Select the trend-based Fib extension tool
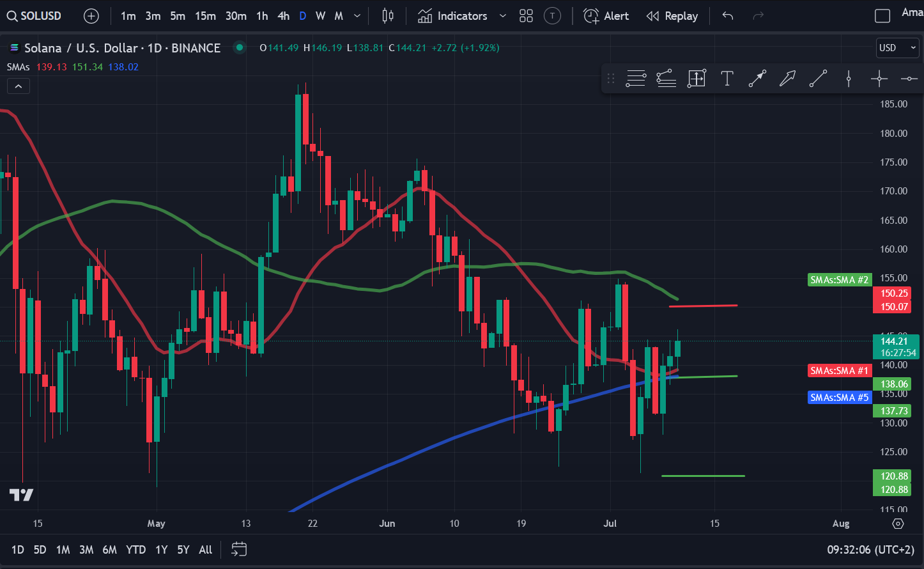This screenshot has width=924, height=569. pyautogui.click(x=666, y=79)
